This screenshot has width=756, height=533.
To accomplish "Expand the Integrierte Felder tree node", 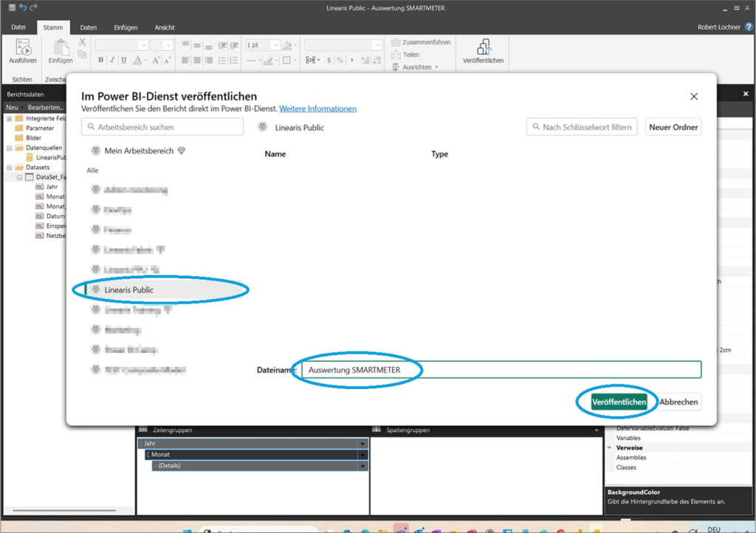I will [10, 118].
